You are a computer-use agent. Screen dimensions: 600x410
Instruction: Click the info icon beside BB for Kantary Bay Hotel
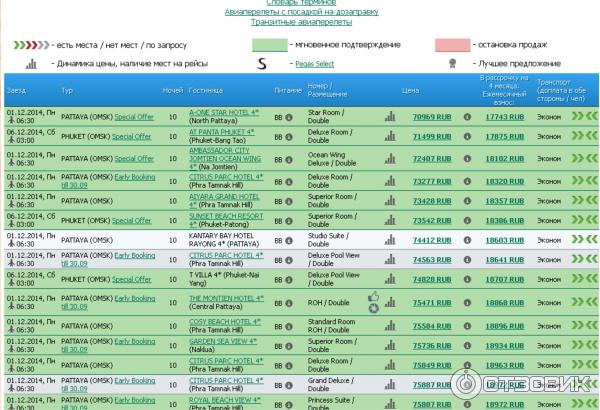pos(290,240)
